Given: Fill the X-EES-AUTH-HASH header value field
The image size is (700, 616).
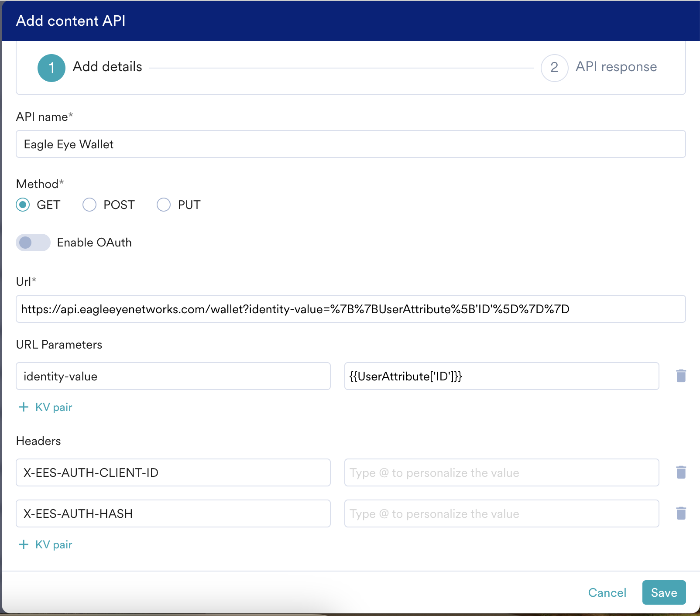Looking at the screenshot, I should coord(501,513).
